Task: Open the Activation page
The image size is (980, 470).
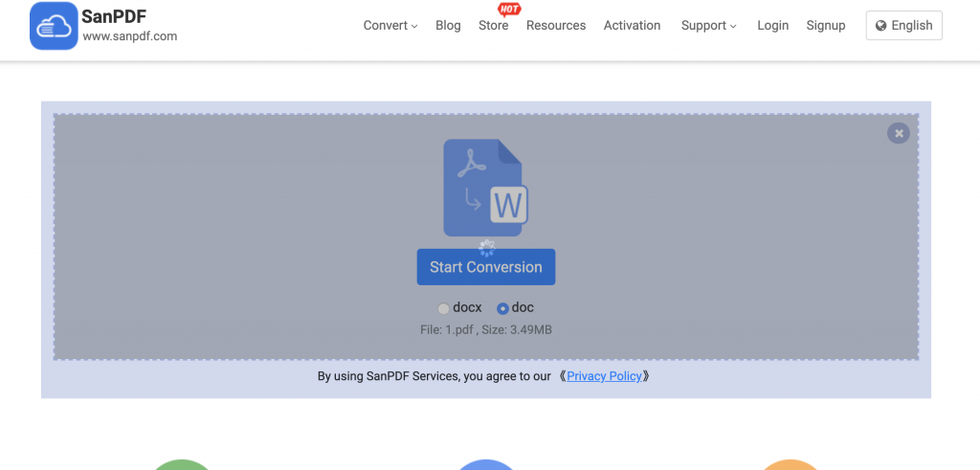Action: (x=632, y=26)
